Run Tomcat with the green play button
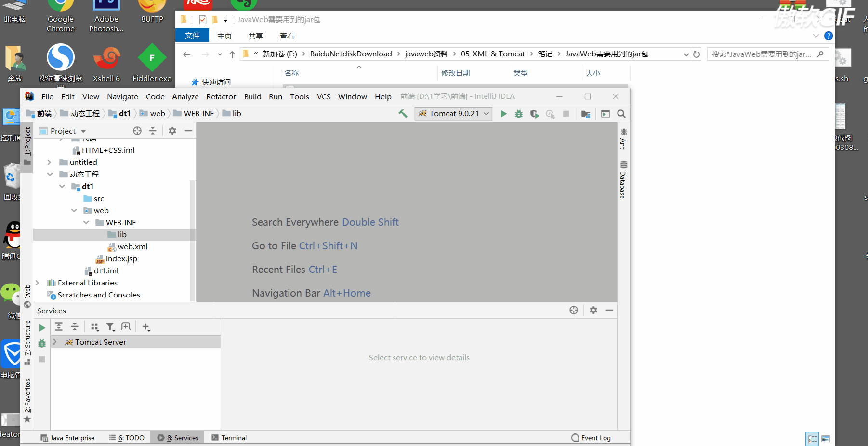The height and width of the screenshot is (446, 868). coord(503,114)
